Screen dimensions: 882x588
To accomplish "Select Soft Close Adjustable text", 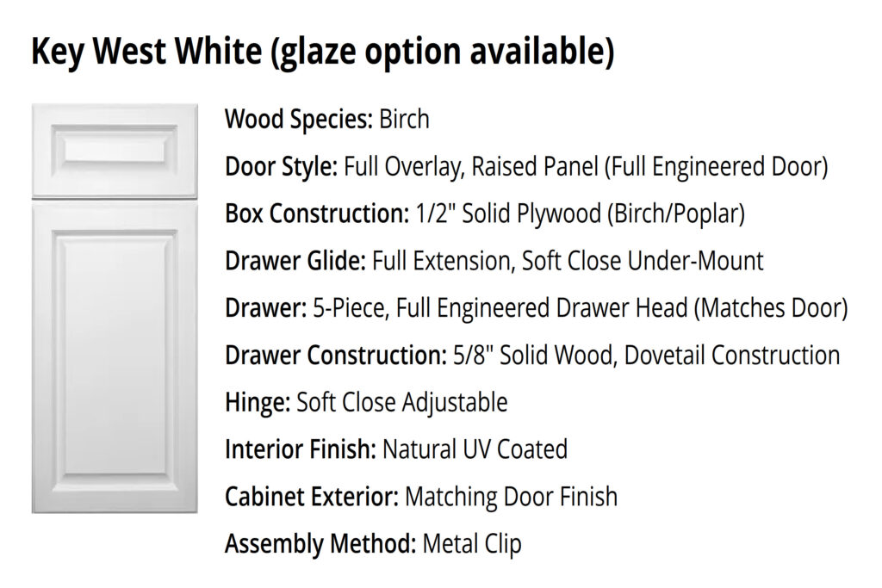I will click(x=402, y=403).
